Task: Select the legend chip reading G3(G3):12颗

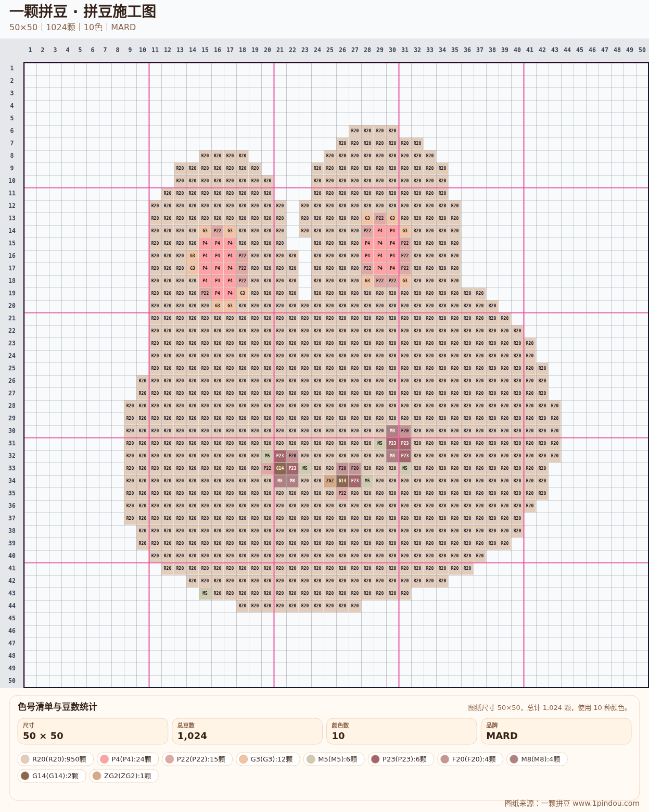Action: [268, 759]
